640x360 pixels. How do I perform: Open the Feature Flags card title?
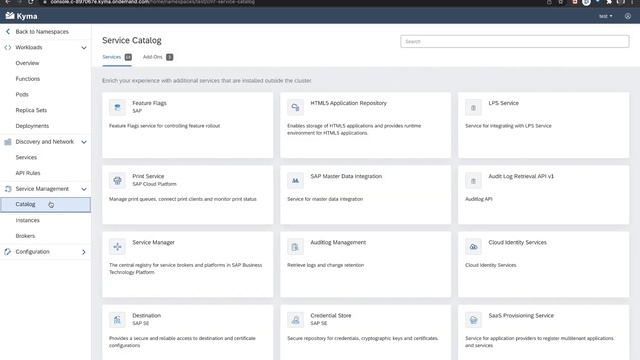coord(149,103)
